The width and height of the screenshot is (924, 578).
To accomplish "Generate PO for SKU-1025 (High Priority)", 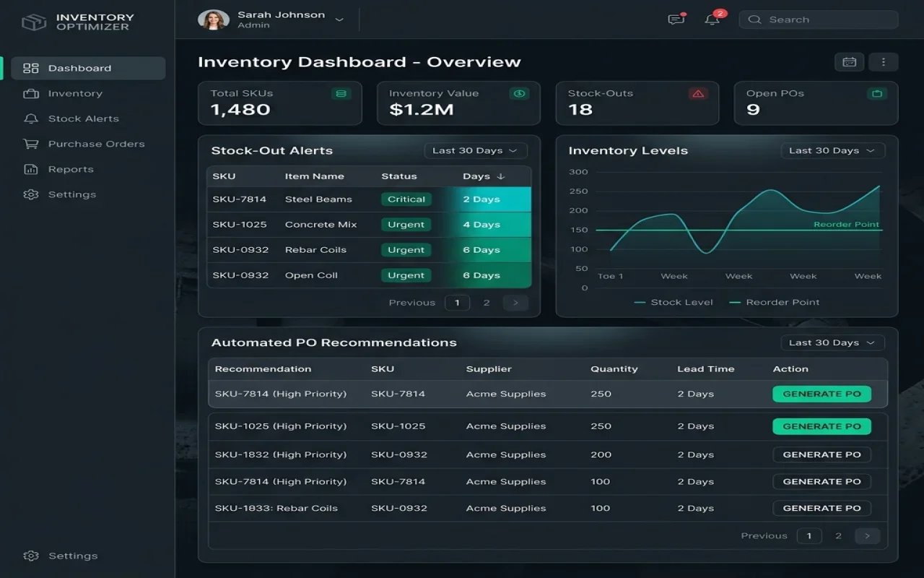I will pos(821,426).
